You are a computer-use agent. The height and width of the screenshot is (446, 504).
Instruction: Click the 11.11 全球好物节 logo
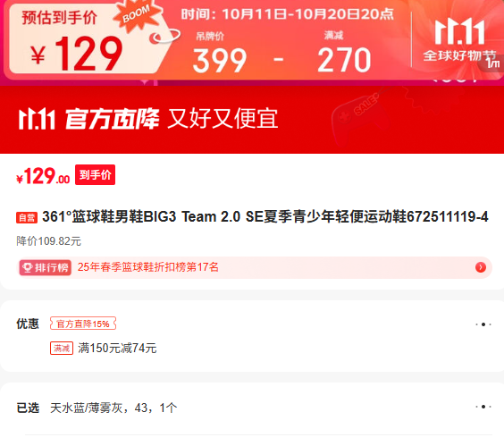(x=459, y=40)
